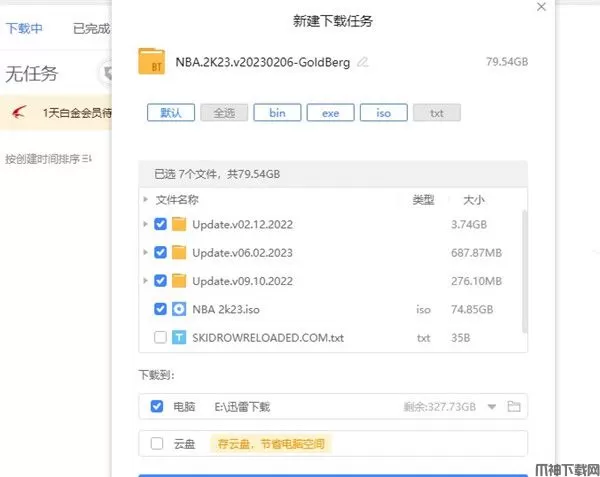The width and height of the screenshot is (600, 477).
Task: Open the download path dropdown arrow
Action: 492,407
